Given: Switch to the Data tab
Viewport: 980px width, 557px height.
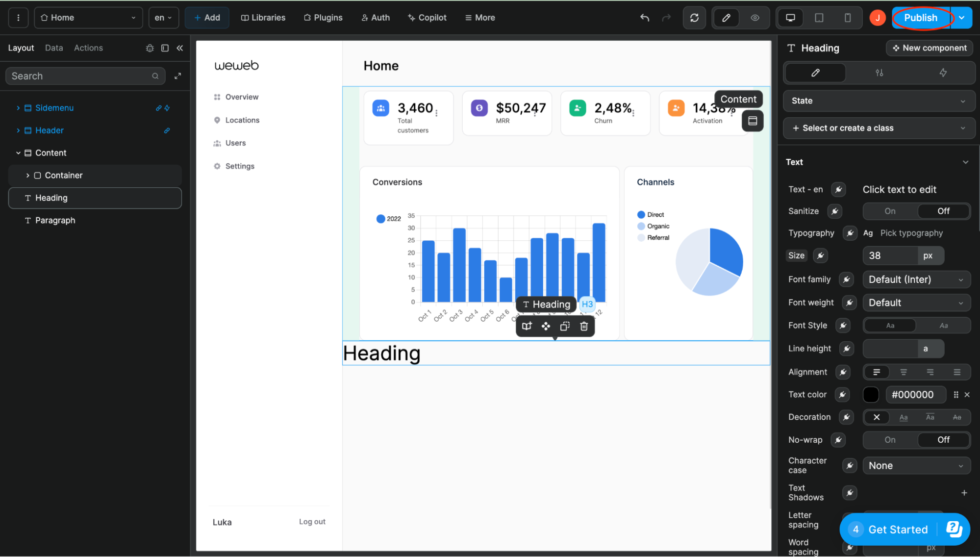Looking at the screenshot, I should point(54,48).
